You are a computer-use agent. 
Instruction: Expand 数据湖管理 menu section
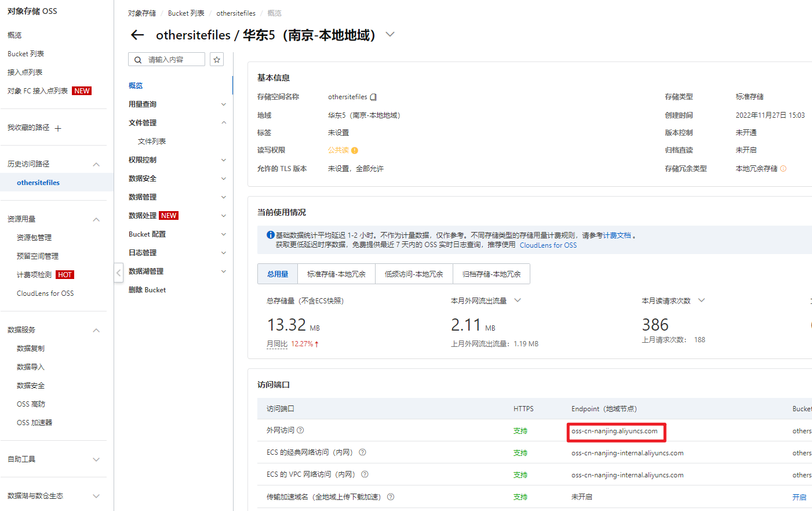click(223, 271)
